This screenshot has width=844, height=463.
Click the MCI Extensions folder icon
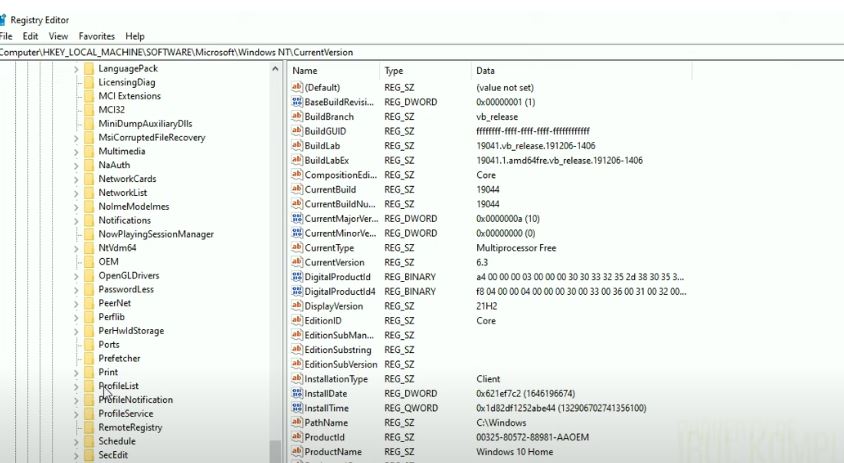click(89, 96)
